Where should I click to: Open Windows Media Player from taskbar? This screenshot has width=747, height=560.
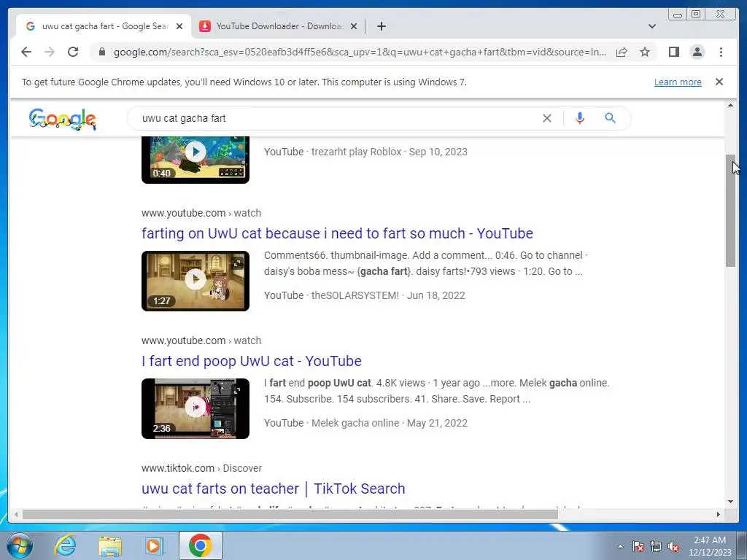[x=154, y=546]
